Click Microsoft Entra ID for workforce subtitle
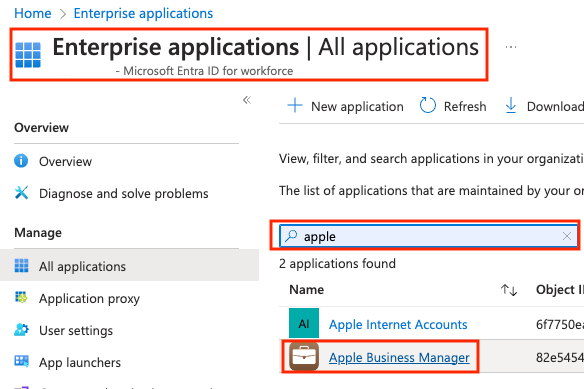This screenshot has width=584, height=389. [x=208, y=71]
